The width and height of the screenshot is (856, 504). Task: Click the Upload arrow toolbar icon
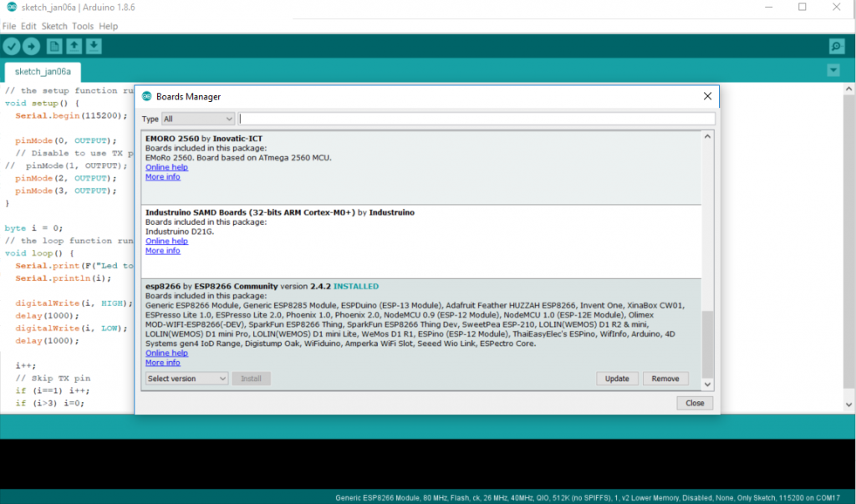(31, 47)
